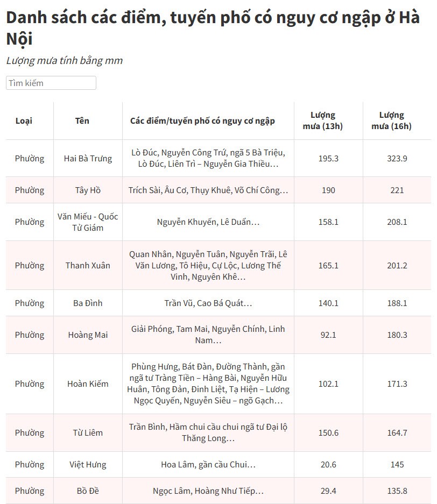Click the Tìm kiếm search input field
This screenshot has height=504, width=437.
pos(51,83)
